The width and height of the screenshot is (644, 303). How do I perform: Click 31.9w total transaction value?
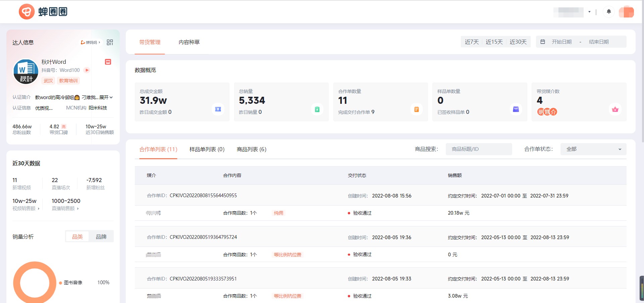point(153,100)
